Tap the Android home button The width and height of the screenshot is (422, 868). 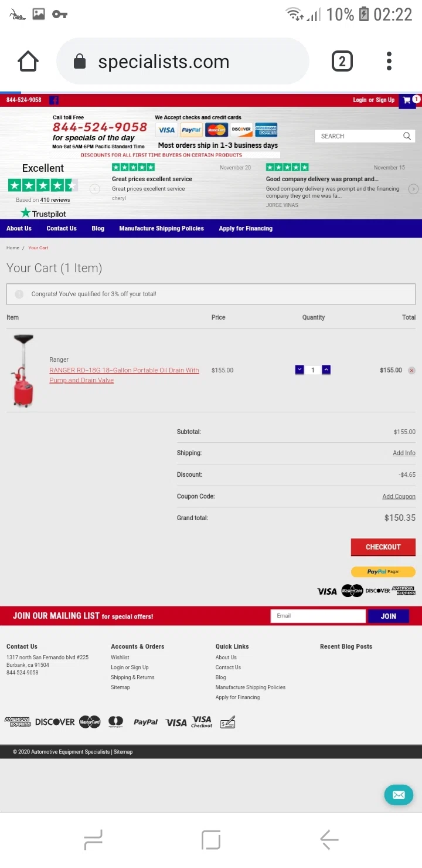coord(211,840)
